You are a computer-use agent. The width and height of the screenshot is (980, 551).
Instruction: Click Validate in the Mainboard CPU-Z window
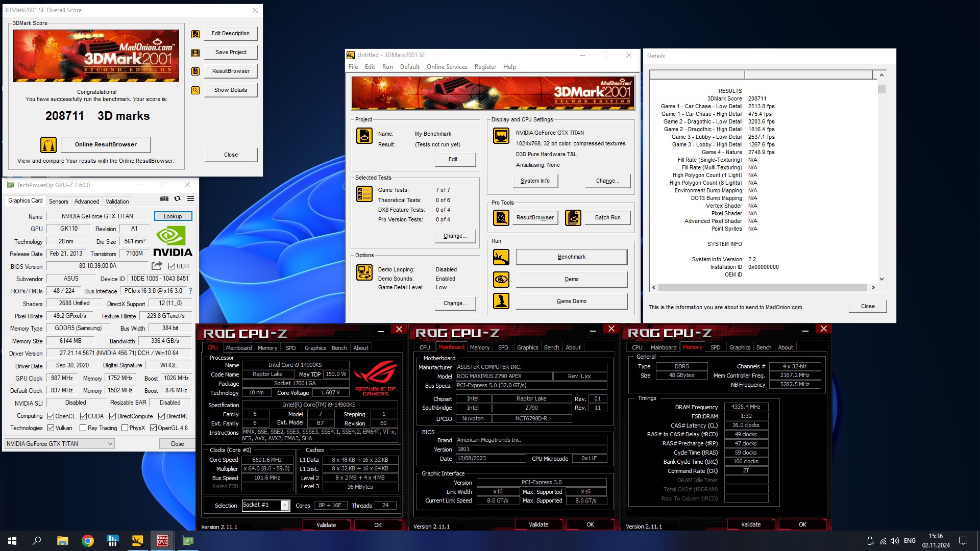click(538, 524)
